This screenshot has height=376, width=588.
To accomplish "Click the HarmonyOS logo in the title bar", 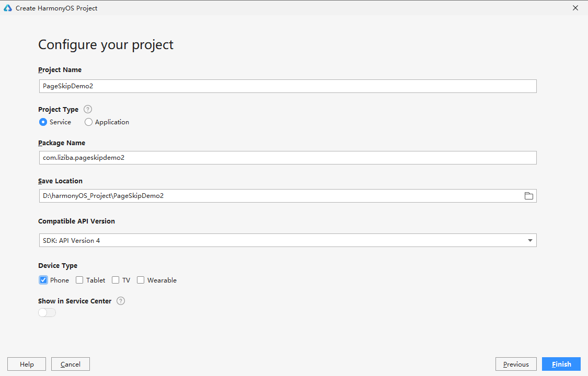I will (8, 8).
